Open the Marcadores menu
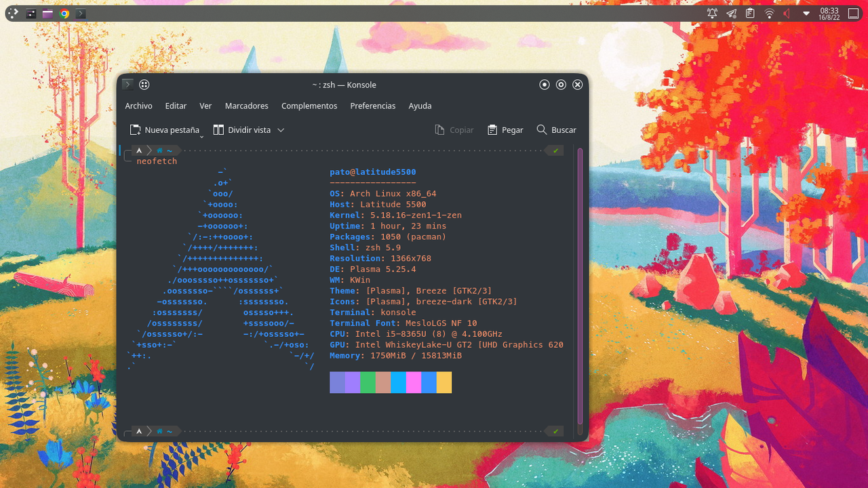This screenshot has width=868, height=488. point(247,106)
